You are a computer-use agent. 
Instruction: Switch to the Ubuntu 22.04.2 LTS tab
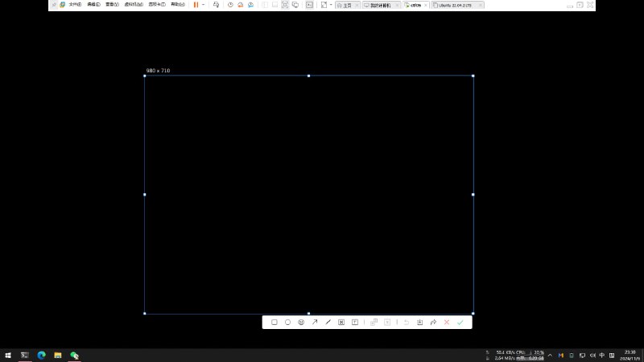457,5
